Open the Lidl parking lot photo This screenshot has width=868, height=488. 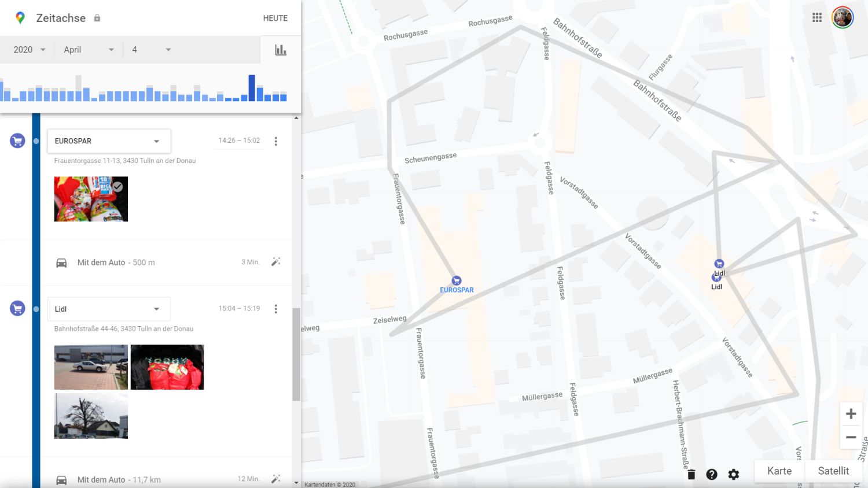point(91,367)
